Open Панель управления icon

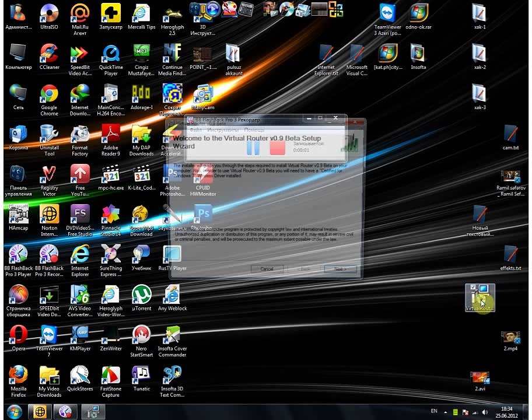(x=18, y=180)
